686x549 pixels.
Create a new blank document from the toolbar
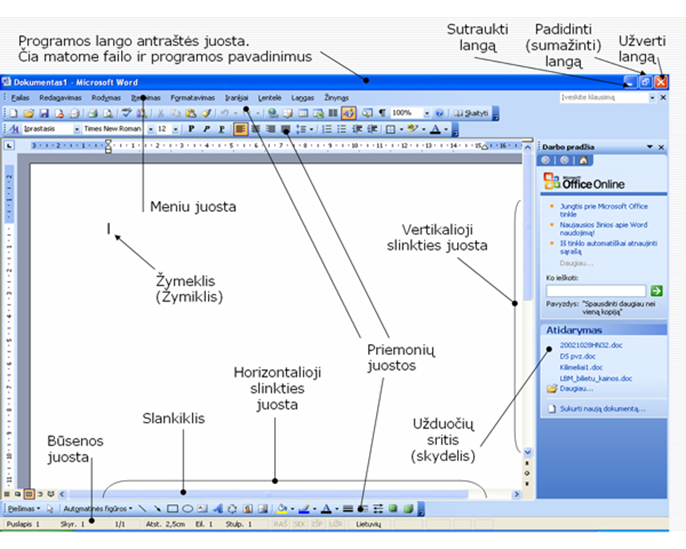pos(14,113)
